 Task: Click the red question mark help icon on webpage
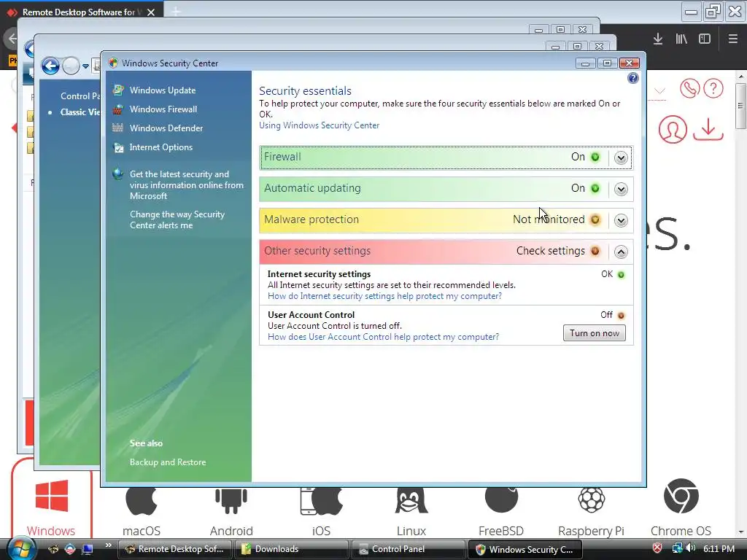(x=713, y=88)
